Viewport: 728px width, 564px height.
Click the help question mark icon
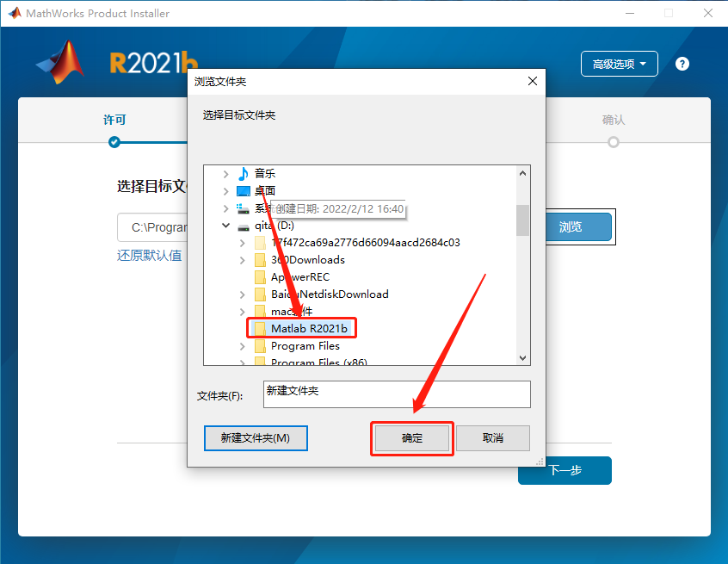682,64
